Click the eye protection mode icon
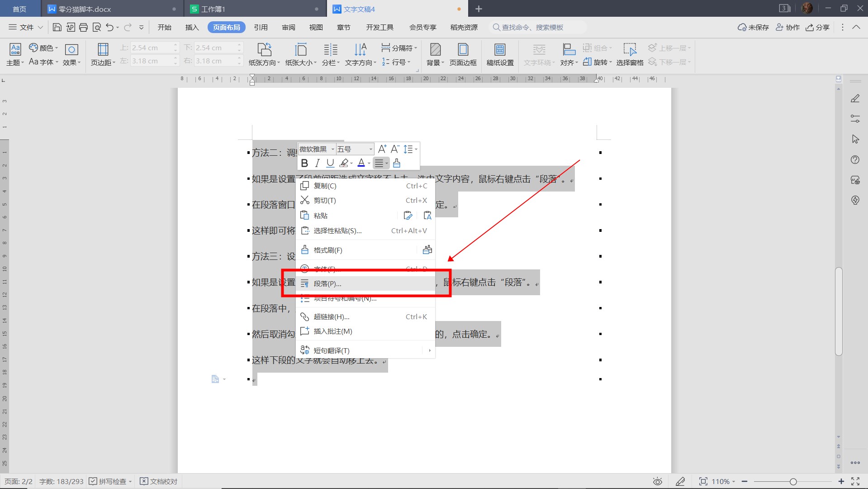This screenshot has width=868, height=489. tap(658, 481)
